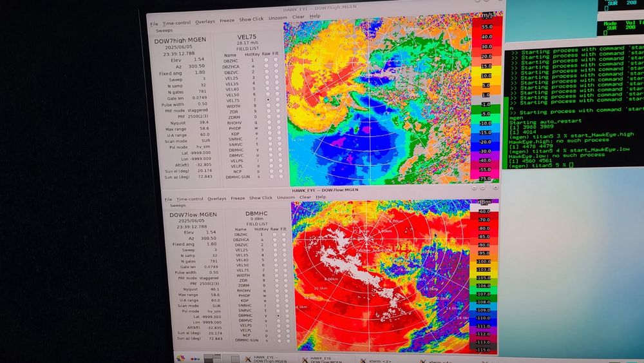Open Overlays menu in DOW7high window
Screen dimensions: 644x363
pos(205,21)
